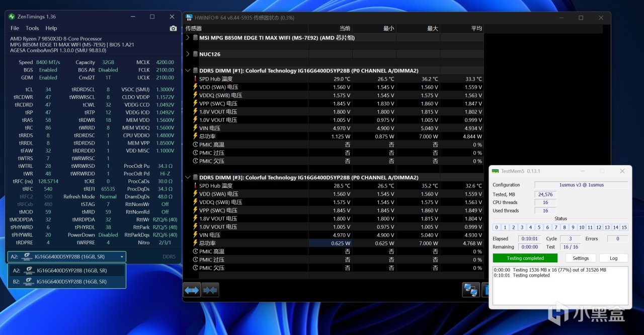
Task: Open TestMem5 Settings
Action: pos(581,258)
